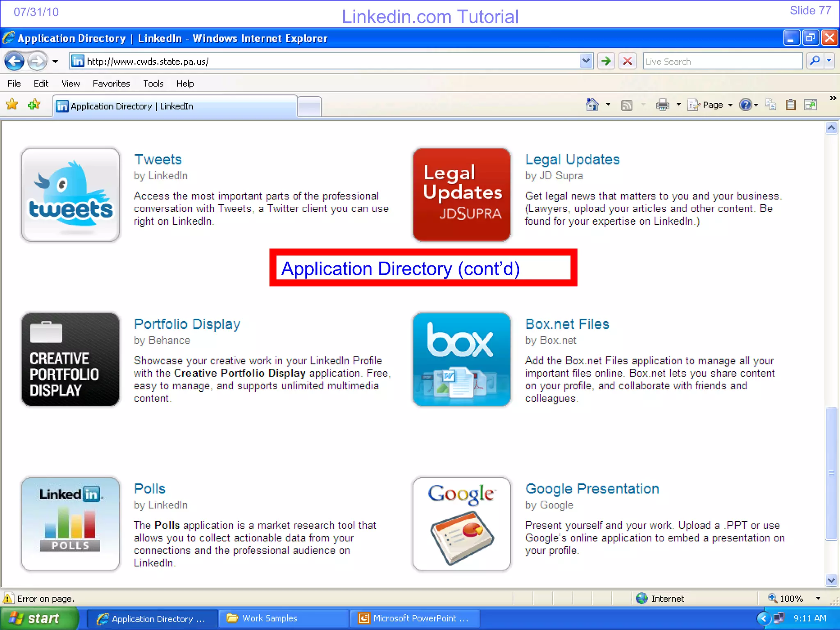Click the 9:11 AM taskbar clock

point(810,619)
